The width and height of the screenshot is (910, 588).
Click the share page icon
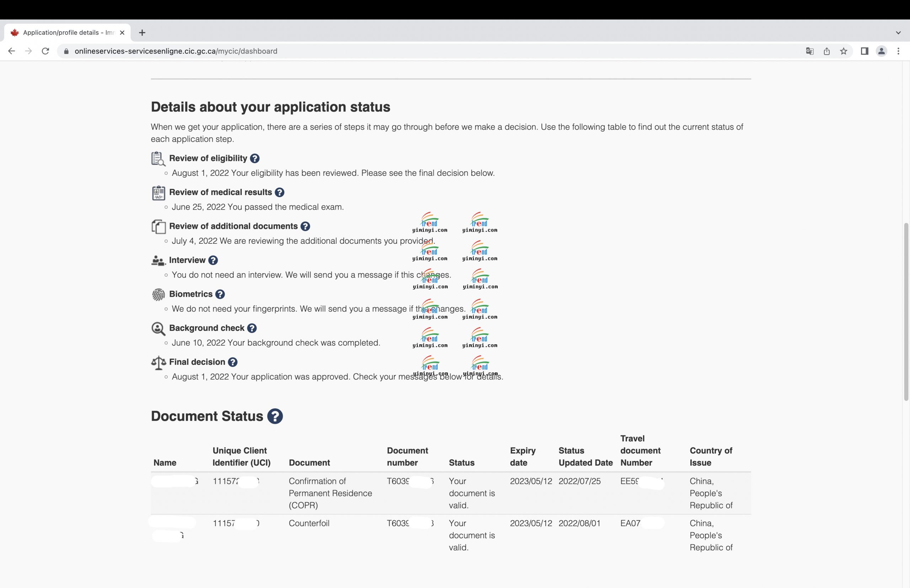tap(827, 51)
